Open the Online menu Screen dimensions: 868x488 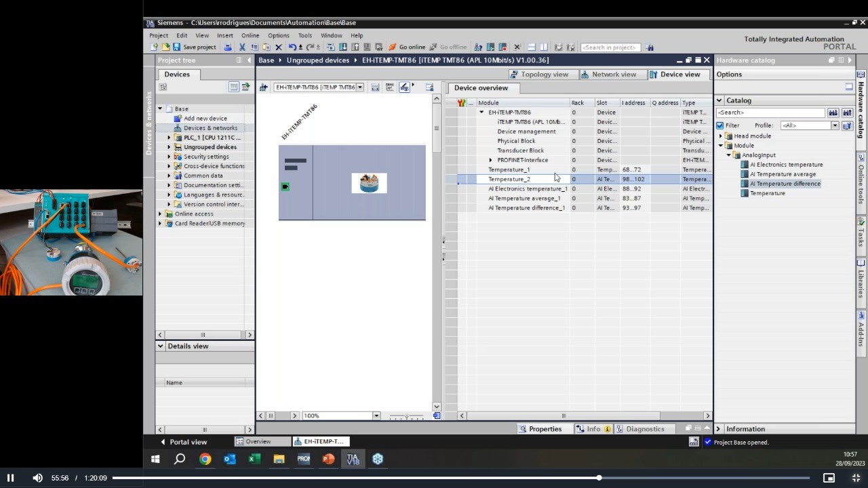(250, 35)
